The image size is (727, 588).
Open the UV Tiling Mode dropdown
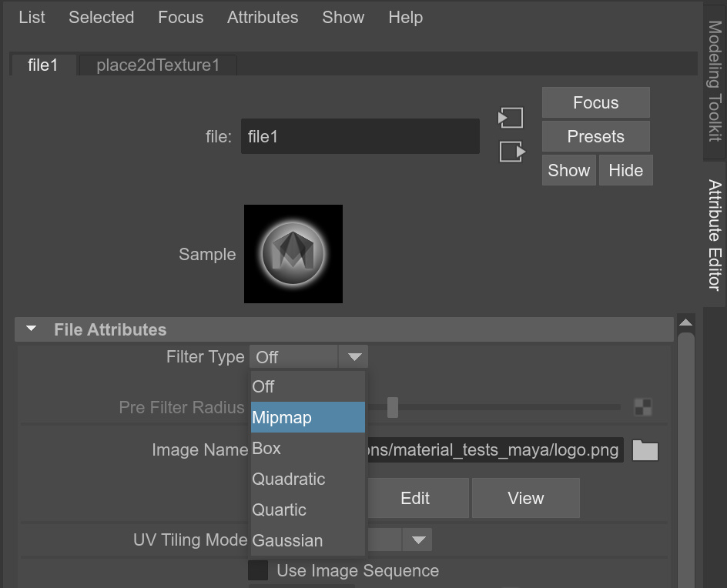(418, 540)
